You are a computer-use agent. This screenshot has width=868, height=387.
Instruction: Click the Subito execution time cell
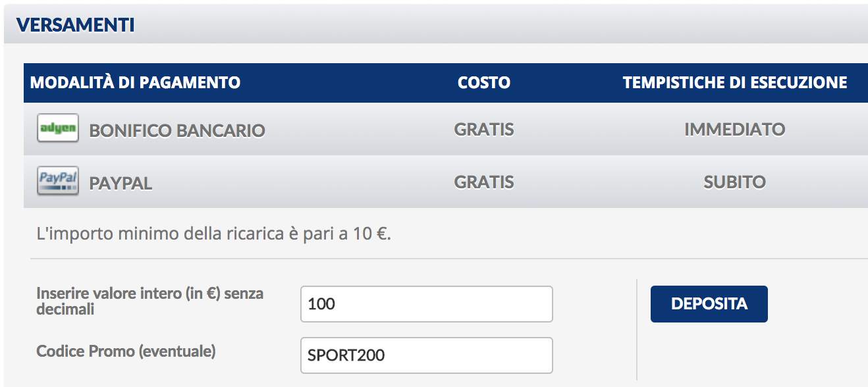[734, 182]
